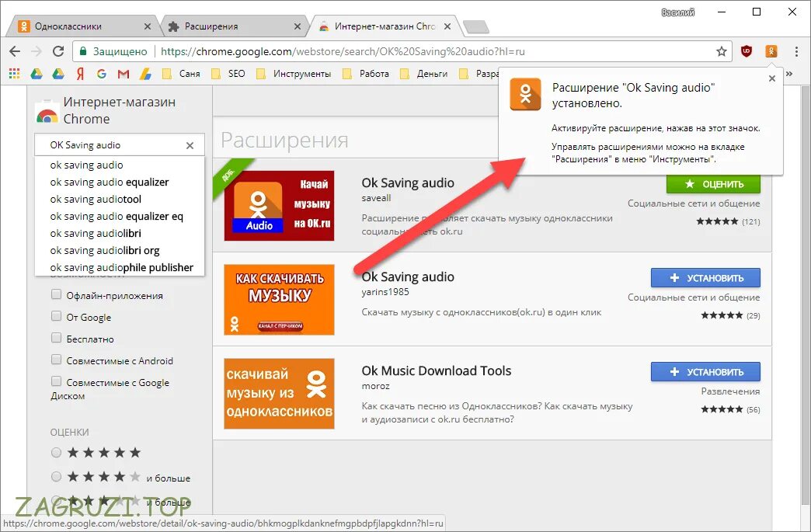Open the Gmail bookmark
811x532 pixels.
coord(124,74)
